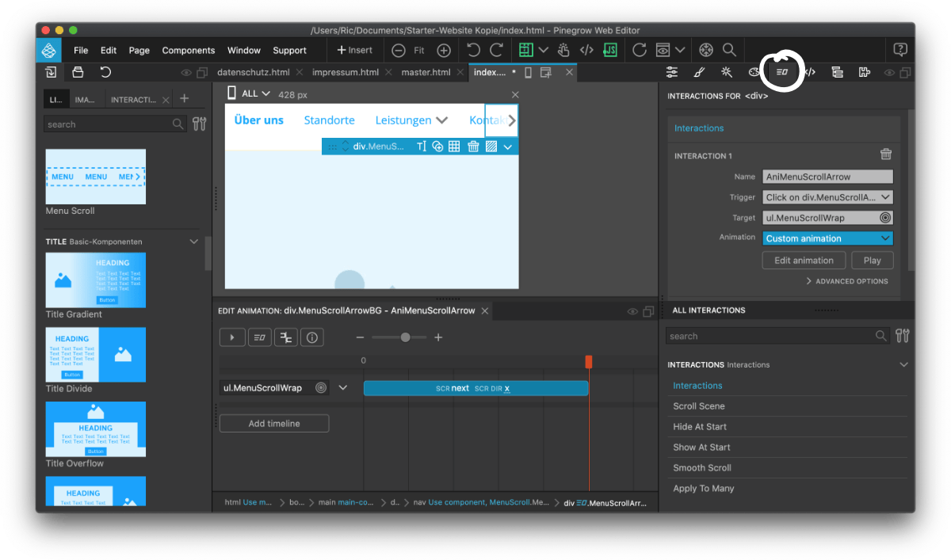The height and width of the screenshot is (560, 951).
Task: Open the tree structure panel icon
Action: coord(837,72)
